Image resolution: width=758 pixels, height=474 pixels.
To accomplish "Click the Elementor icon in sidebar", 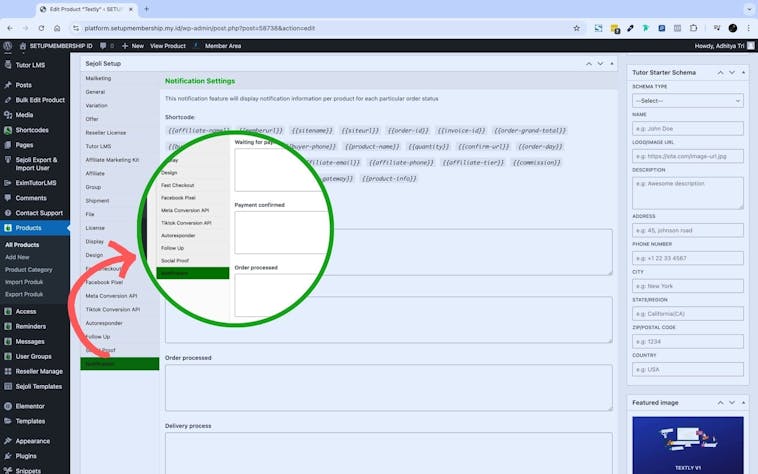I will [x=8, y=406].
